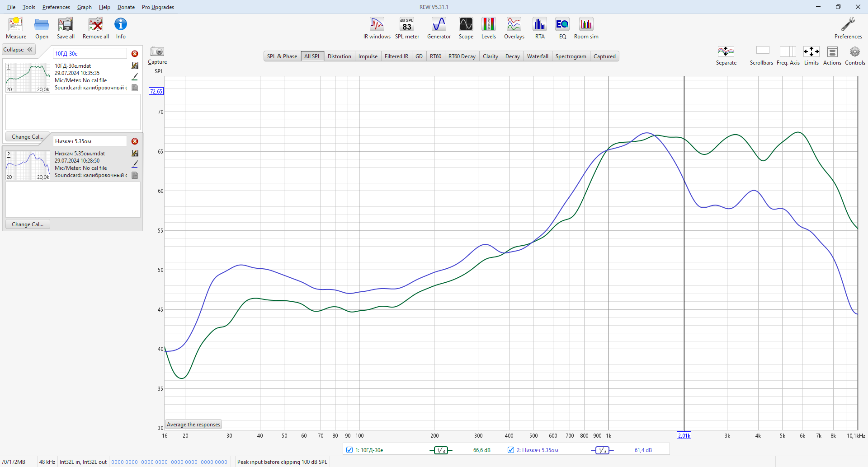
Task: Open the File menu
Action: point(11,7)
